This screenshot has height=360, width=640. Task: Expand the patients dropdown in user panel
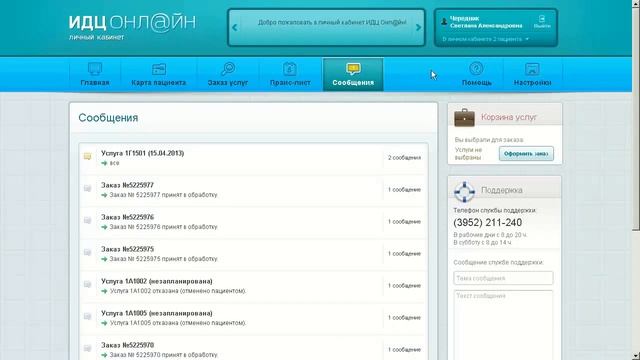click(x=485, y=39)
